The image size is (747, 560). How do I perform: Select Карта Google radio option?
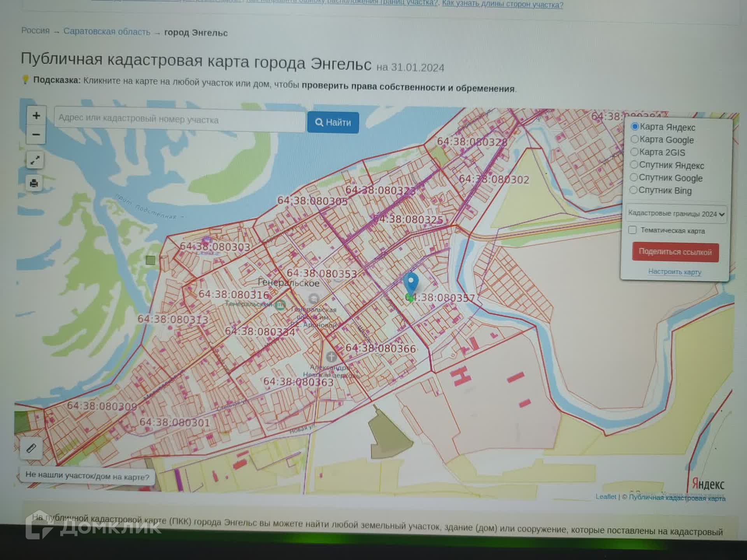(x=635, y=139)
